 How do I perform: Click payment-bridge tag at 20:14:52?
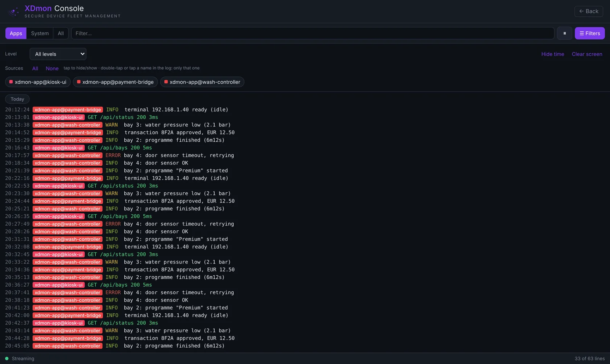click(68, 133)
